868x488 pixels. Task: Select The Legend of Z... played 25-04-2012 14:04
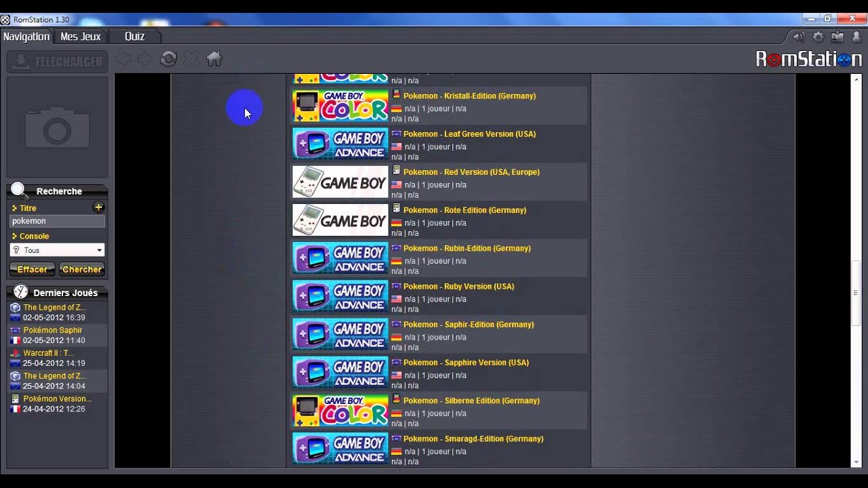pos(58,381)
